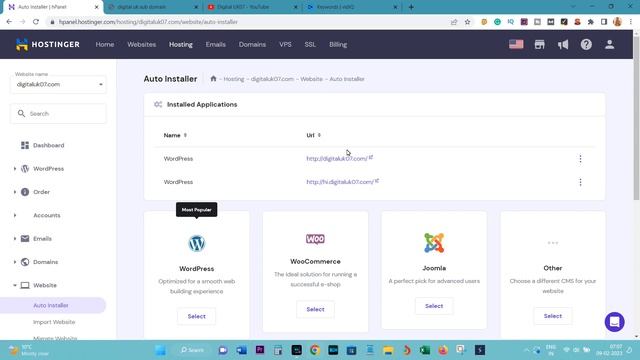This screenshot has width=640, height=360.
Task: Collapse the Website sidebar section
Action: pyautogui.click(x=15, y=285)
